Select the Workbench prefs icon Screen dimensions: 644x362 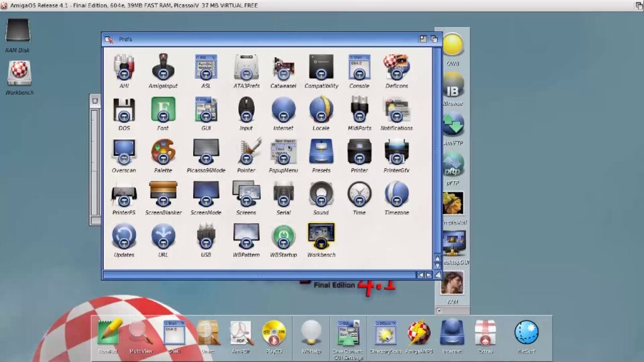(x=321, y=238)
